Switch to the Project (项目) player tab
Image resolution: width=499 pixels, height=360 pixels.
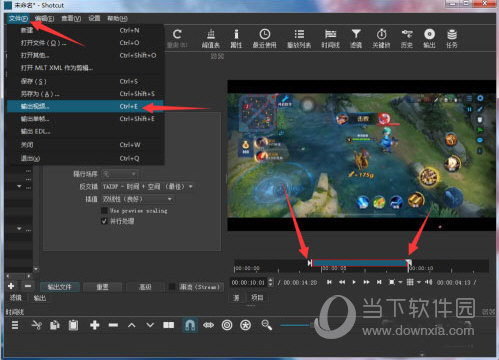pyautogui.click(x=257, y=298)
